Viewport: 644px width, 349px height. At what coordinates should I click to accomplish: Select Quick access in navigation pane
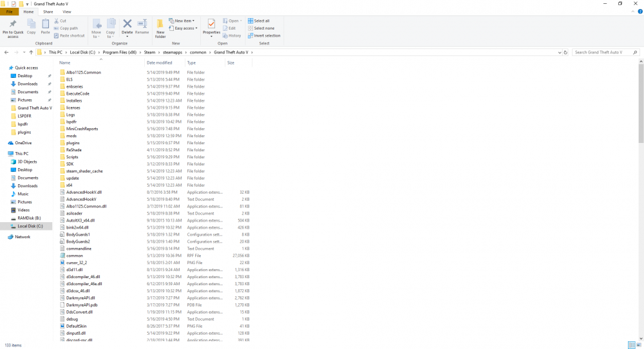click(x=26, y=68)
